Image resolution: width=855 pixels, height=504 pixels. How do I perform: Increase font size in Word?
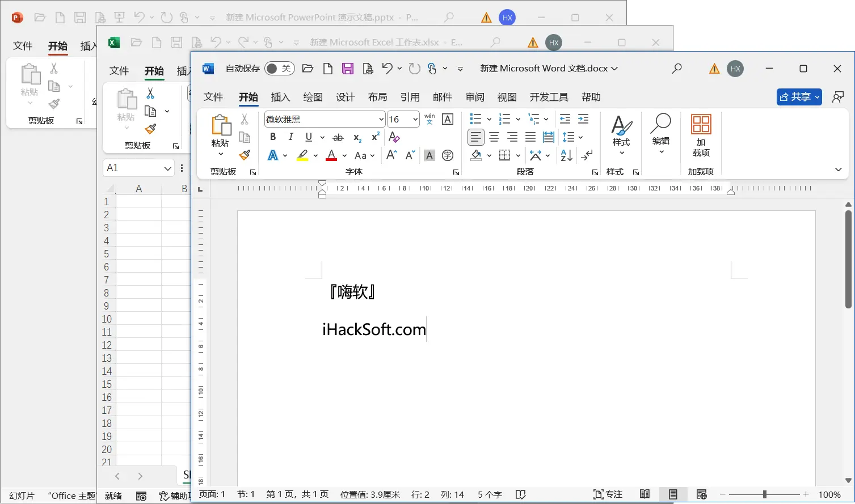(391, 155)
